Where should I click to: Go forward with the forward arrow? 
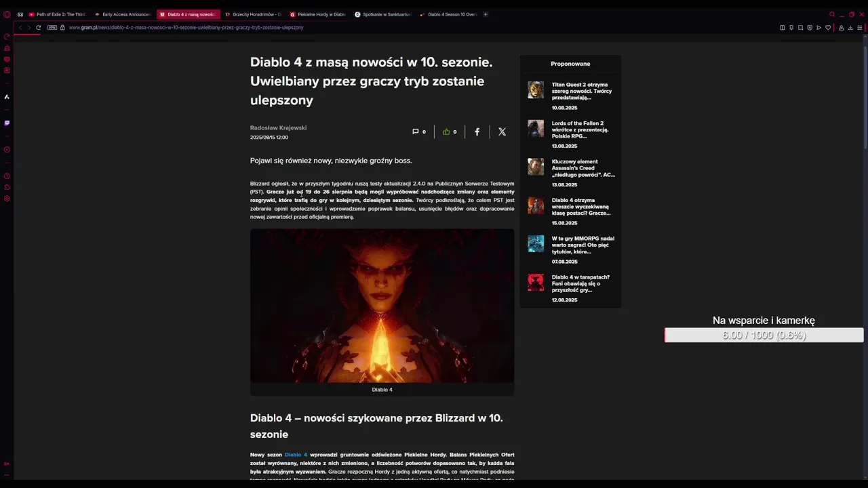pos(29,28)
